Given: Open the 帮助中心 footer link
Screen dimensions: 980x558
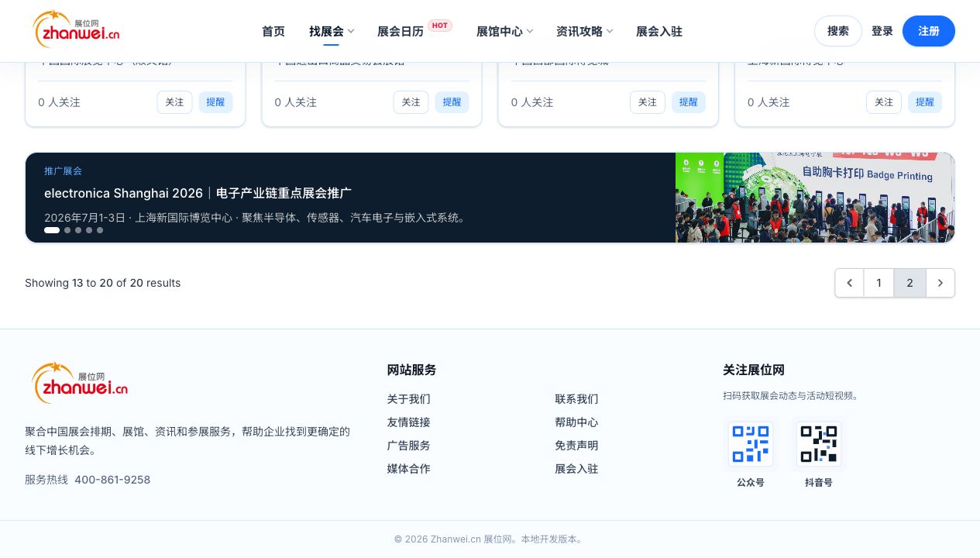Looking at the screenshot, I should coord(576,422).
